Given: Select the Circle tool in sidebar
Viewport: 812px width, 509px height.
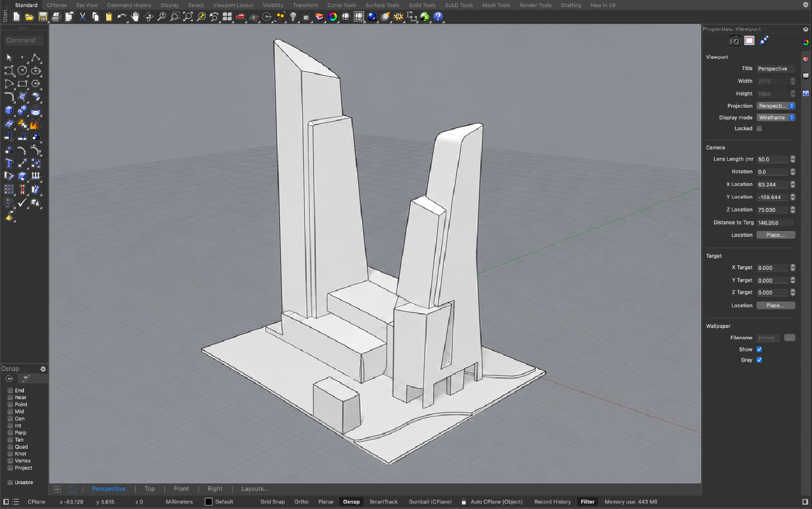Looking at the screenshot, I should (22, 70).
